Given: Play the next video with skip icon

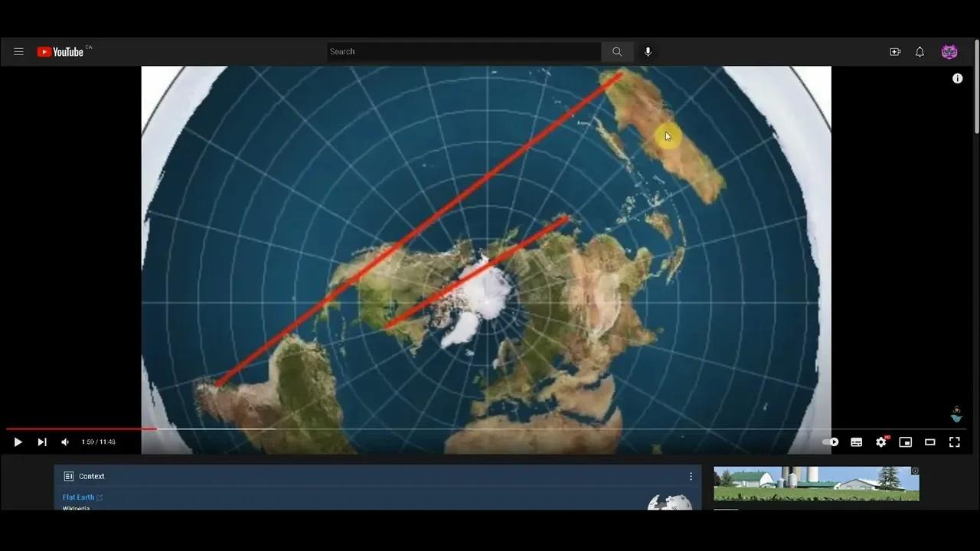Looking at the screenshot, I should [x=42, y=442].
